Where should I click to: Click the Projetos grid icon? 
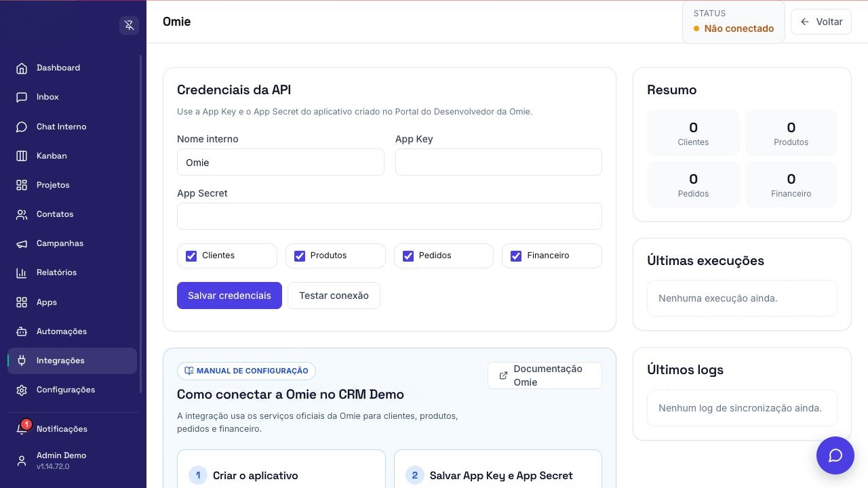click(x=22, y=185)
